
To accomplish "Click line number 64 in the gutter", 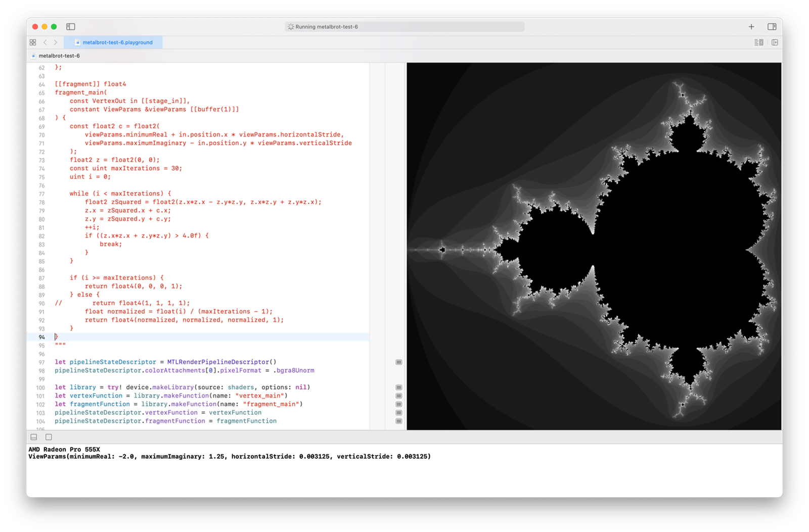I will click(x=41, y=84).
